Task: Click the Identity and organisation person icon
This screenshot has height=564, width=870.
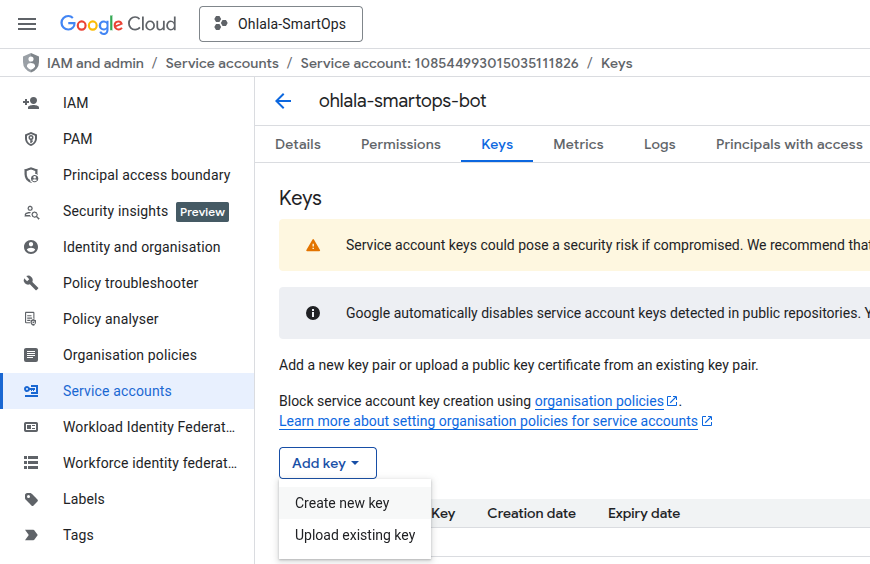Action: click(x=31, y=247)
